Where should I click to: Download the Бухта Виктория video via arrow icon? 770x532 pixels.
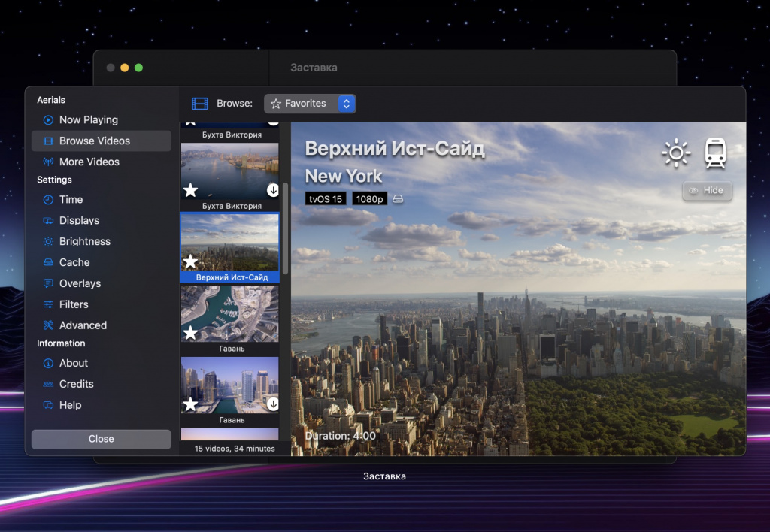(x=272, y=190)
